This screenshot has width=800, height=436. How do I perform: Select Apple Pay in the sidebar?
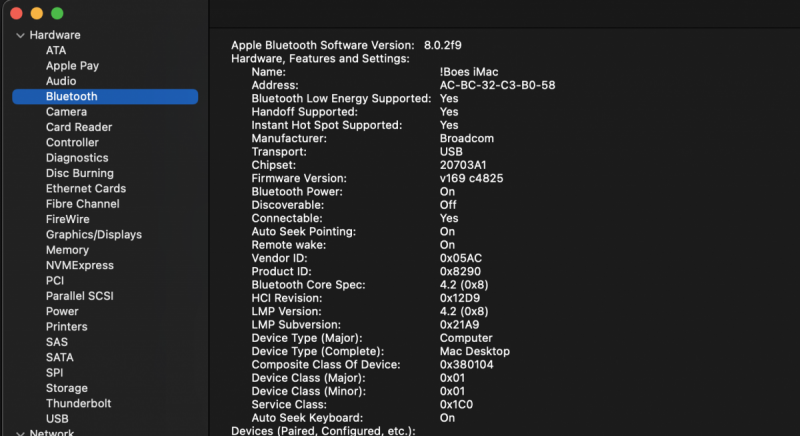click(72, 66)
